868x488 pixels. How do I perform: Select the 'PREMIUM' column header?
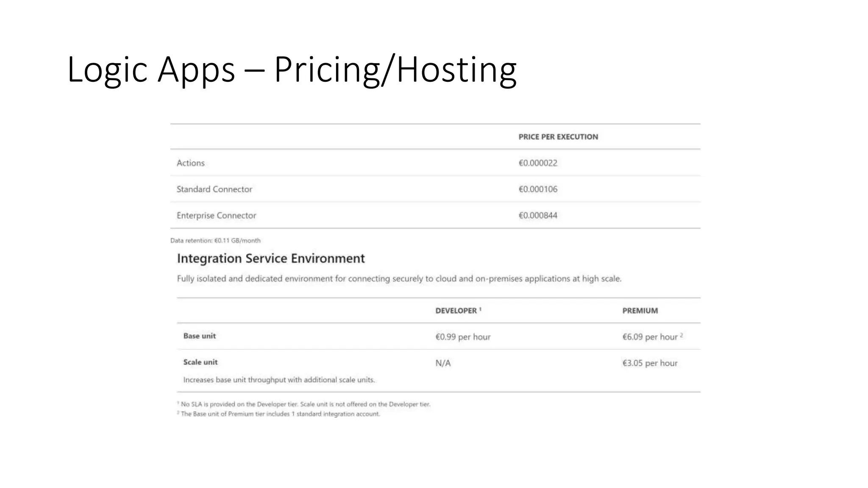tap(640, 311)
